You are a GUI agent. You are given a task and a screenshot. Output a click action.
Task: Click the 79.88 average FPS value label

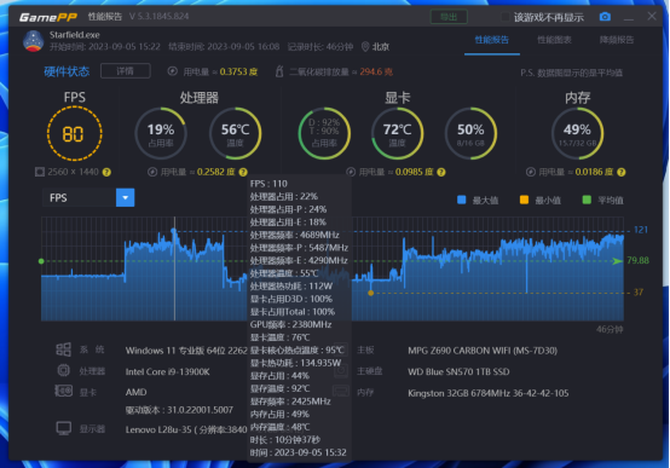coord(638,260)
